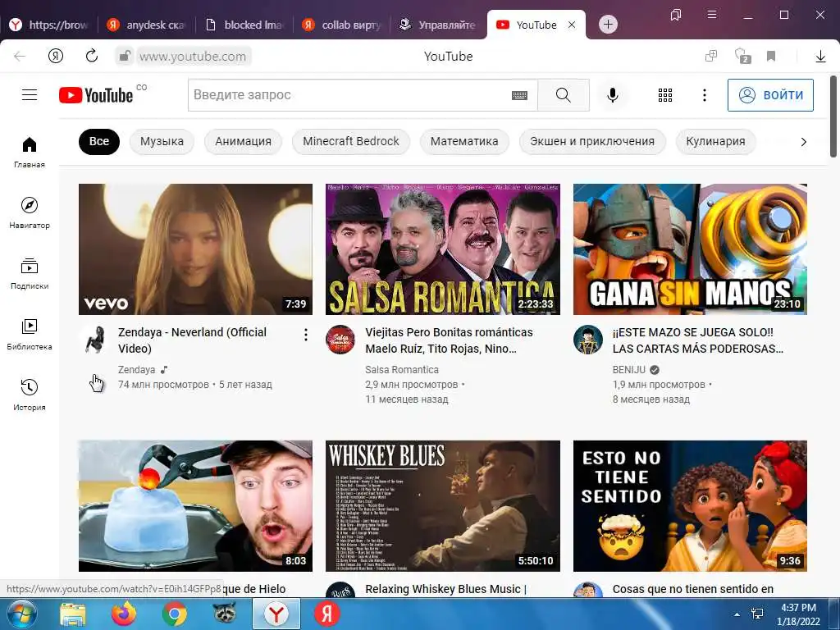Open a new browser tab with plus button
840x630 pixels.
608,24
